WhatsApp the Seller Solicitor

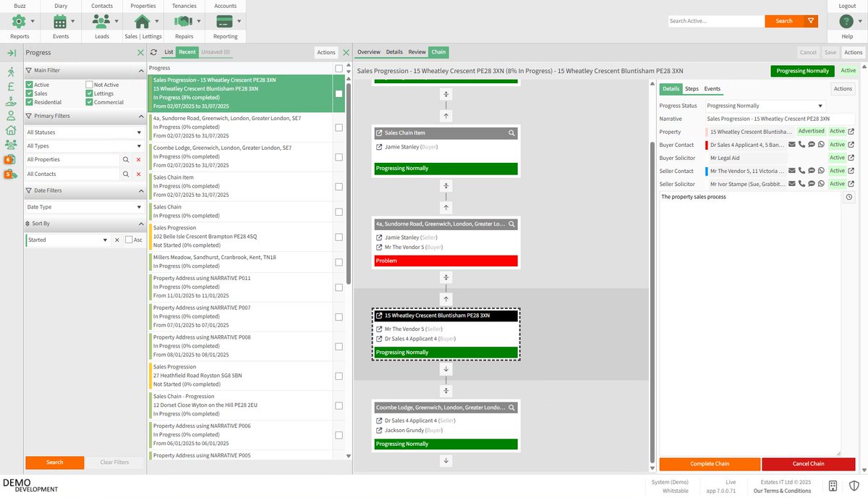(x=821, y=184)
